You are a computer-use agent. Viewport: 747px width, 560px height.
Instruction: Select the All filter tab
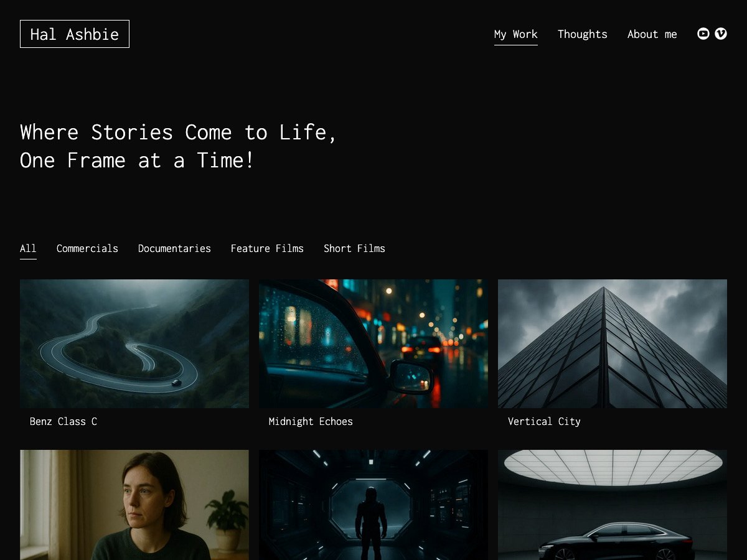28,248
